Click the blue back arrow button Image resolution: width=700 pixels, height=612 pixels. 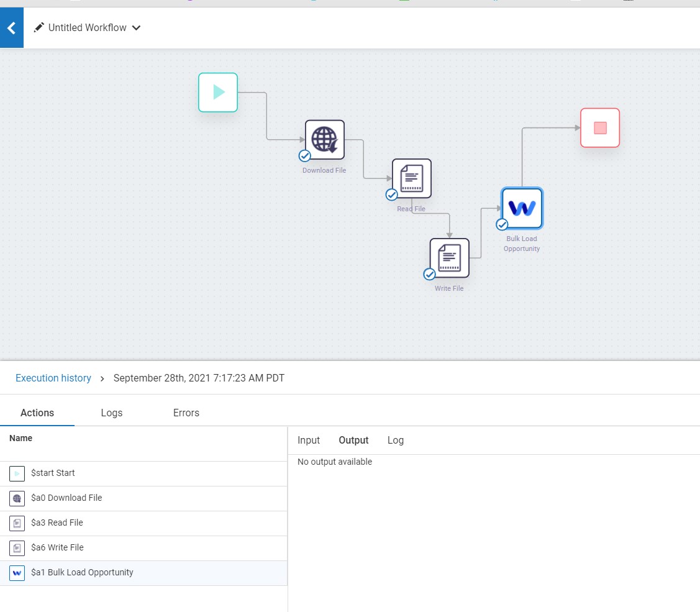[12, 28]
